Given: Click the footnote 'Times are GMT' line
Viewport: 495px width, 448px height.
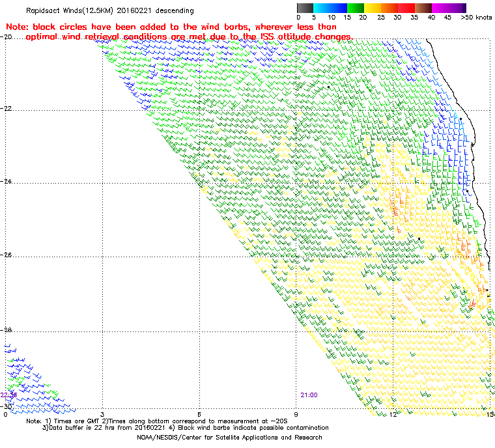Looking at the screenshot, I should coord(157,421).
